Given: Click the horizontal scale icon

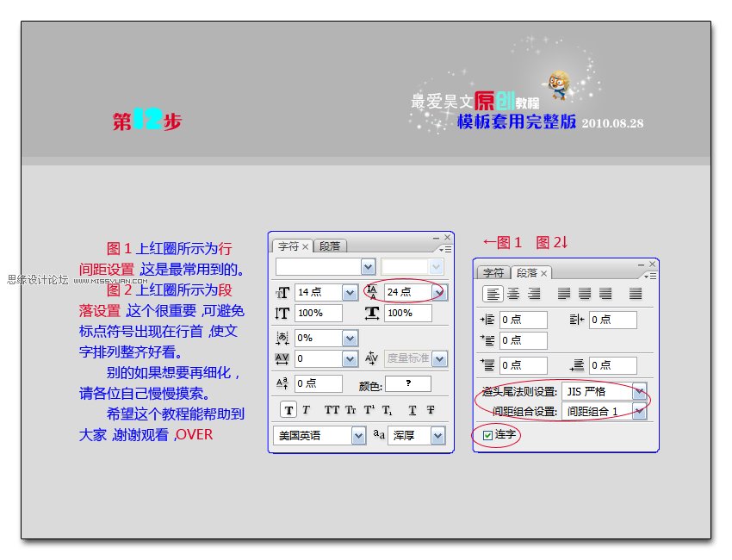Looking at the screenshot, I should point(372,313).
